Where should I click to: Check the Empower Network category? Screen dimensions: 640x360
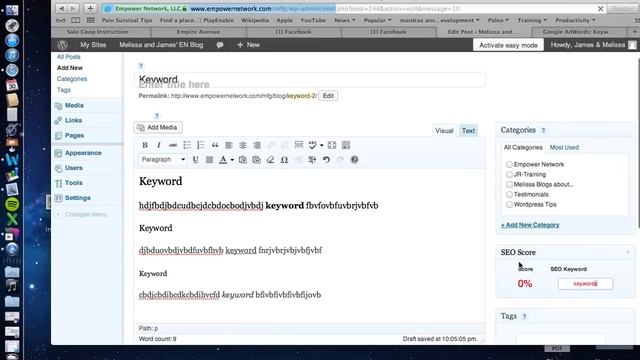point(509,164)
